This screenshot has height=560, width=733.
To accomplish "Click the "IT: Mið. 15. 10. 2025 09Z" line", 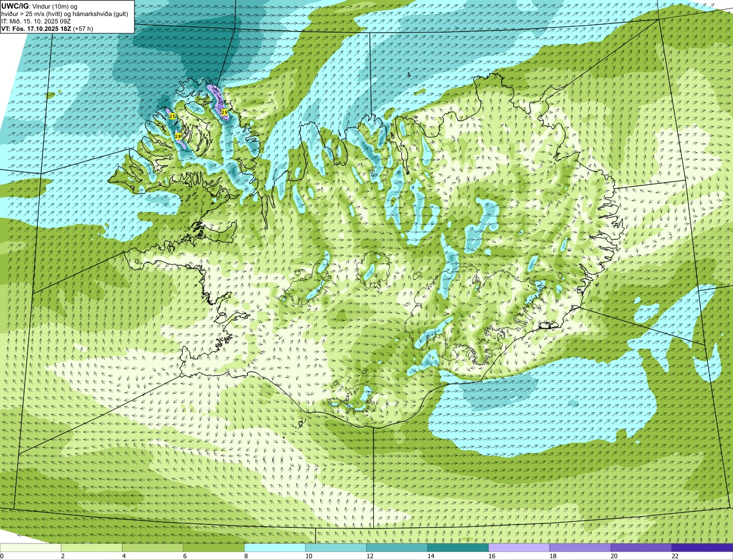I will [36, 21].
